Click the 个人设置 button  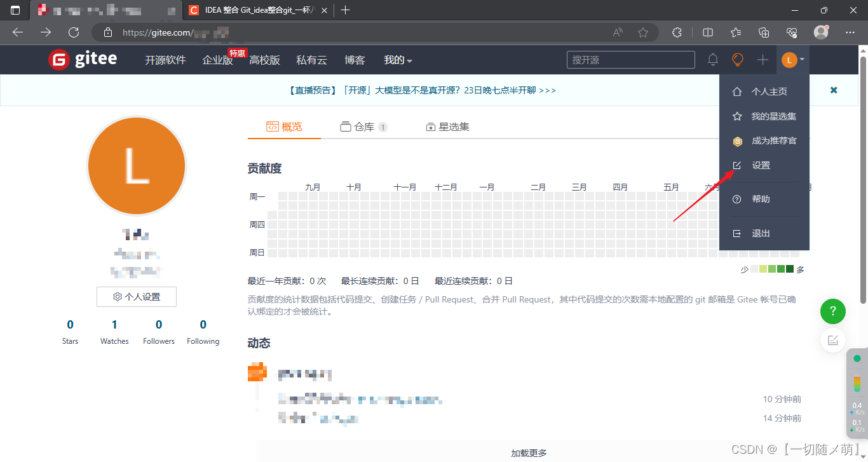(x=137, y=297)
